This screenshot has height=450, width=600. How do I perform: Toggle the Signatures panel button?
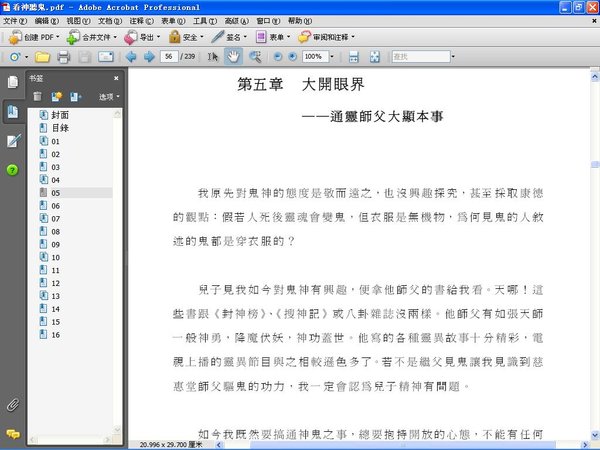tap(13, 141)
